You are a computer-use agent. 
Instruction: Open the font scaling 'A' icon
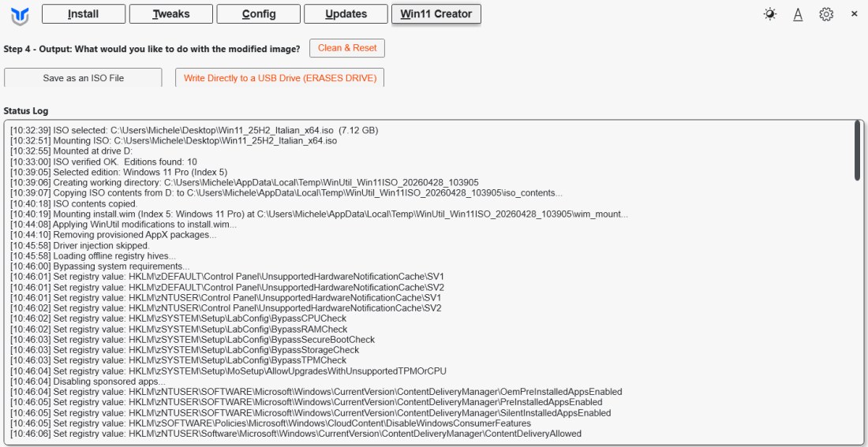[x=798, y=14]
